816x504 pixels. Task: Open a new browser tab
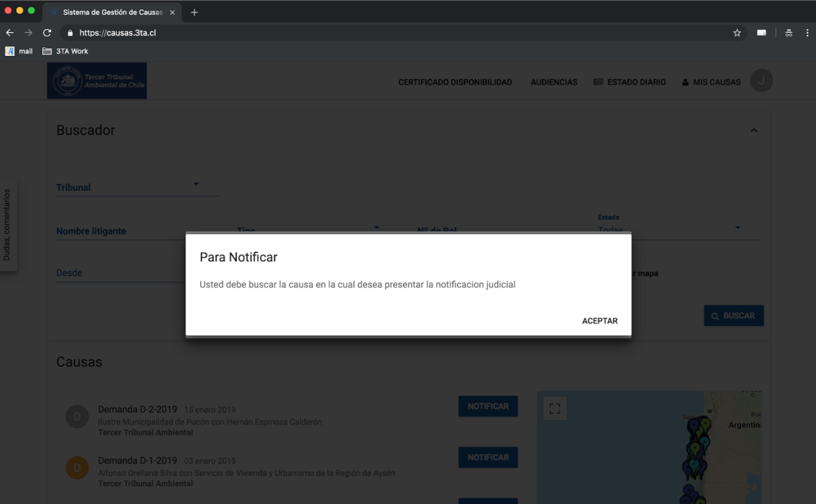(194, 12)
